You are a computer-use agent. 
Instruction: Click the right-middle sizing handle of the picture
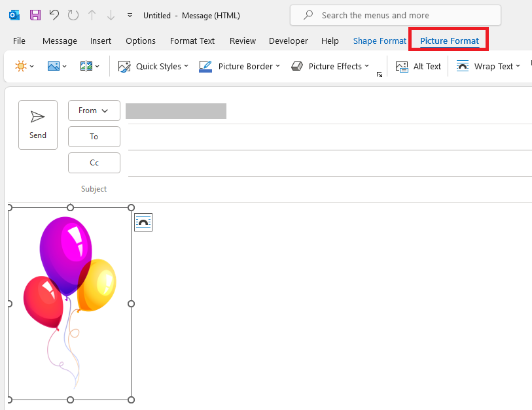tap(131, 304)
